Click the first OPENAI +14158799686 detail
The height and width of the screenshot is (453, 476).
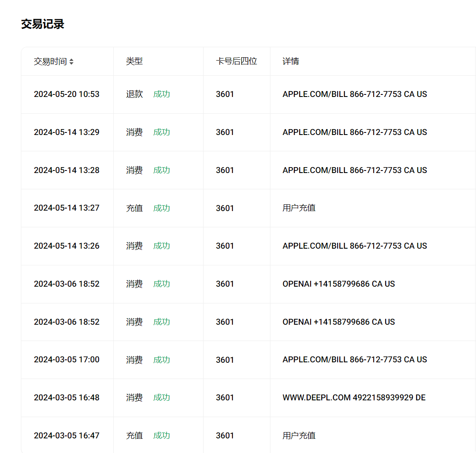coord(339,284)
